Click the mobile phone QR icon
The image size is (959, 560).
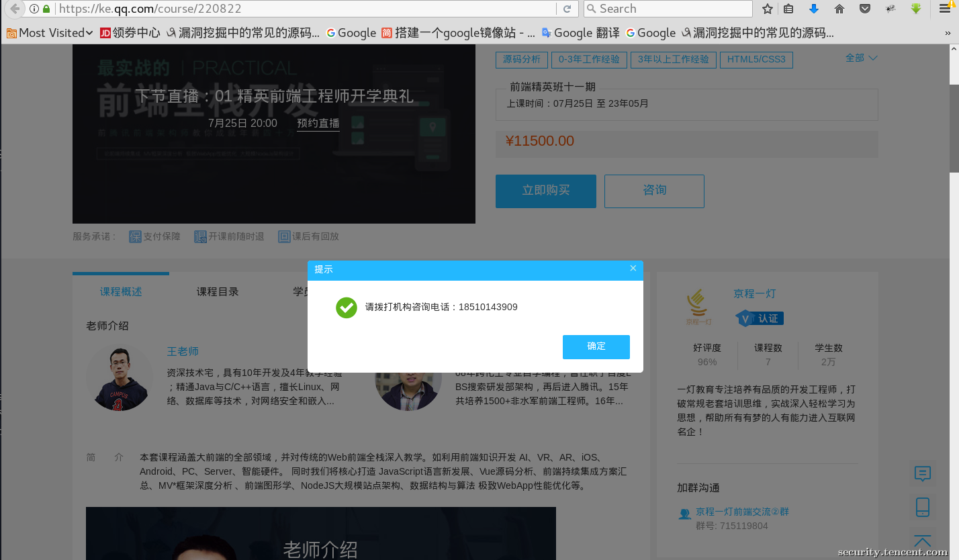point(922,508)
